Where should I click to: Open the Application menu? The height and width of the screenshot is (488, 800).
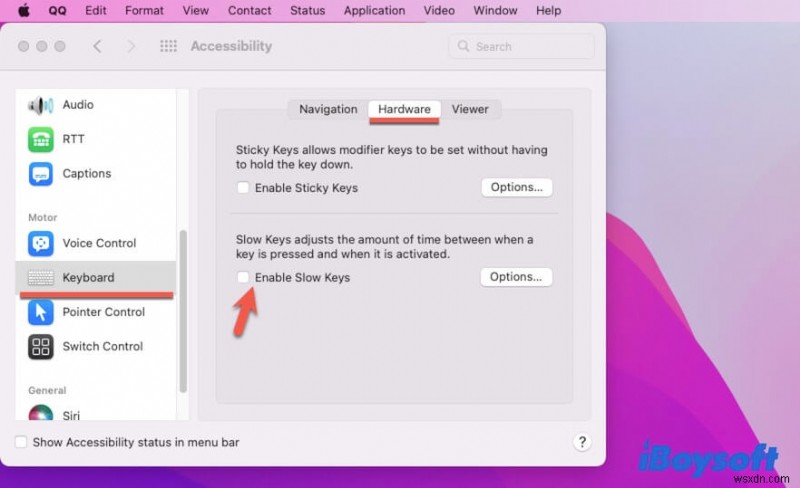pyautogui.click(x=374, y=10)
